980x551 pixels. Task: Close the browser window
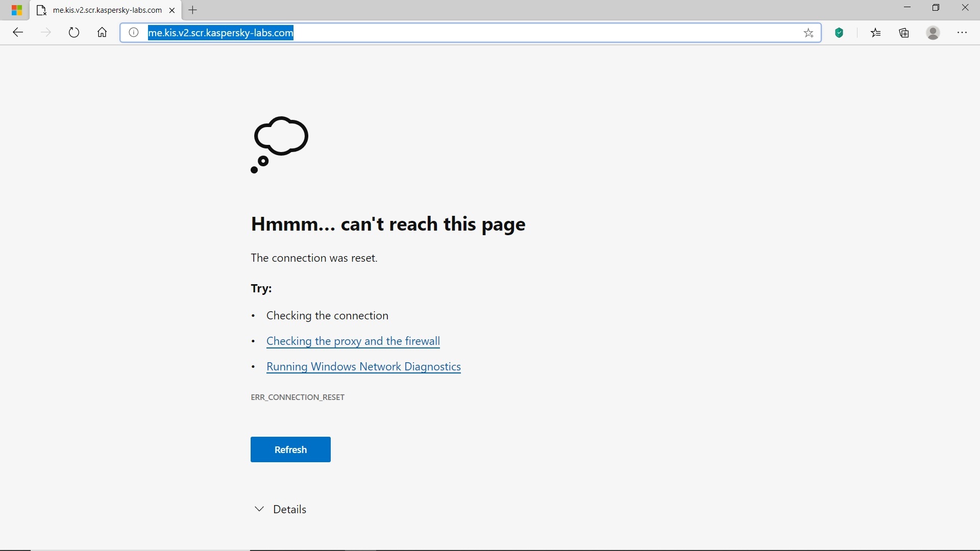965,8
